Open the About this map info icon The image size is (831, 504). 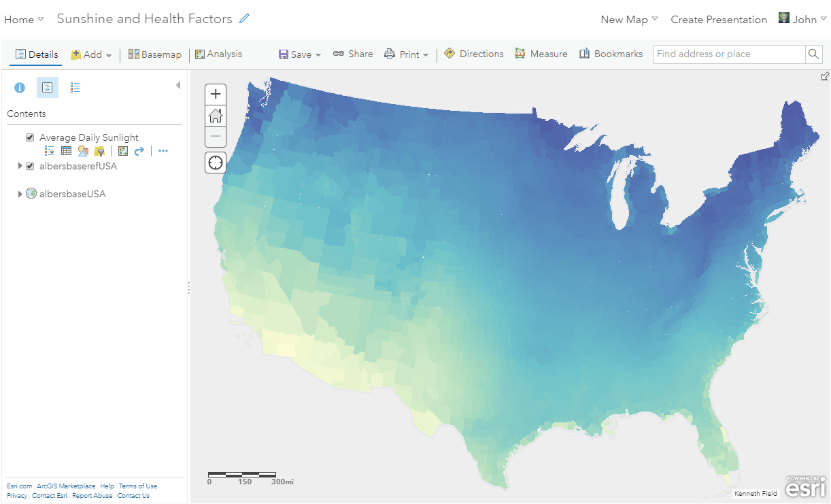[x=20, y=87]
